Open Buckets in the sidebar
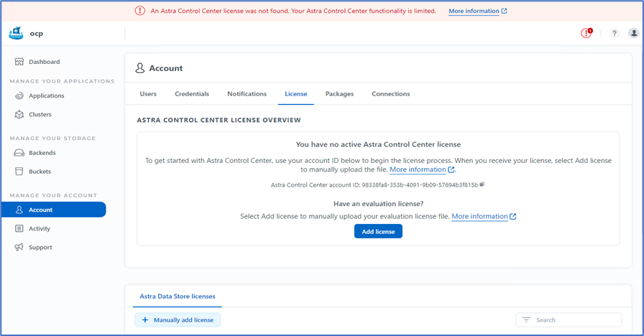 click(x=40, y=172)
